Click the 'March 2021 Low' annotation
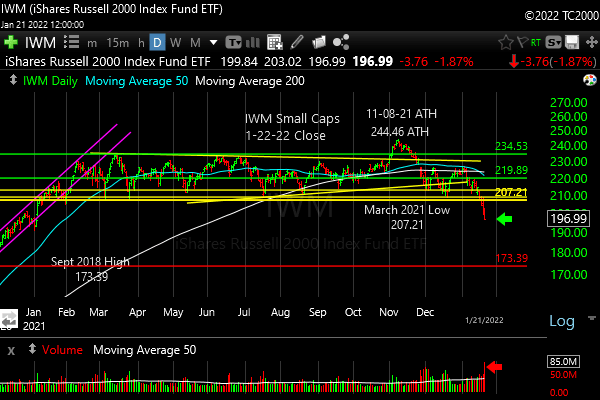This screenshot has height=400, width=600. tap(407, 210)
